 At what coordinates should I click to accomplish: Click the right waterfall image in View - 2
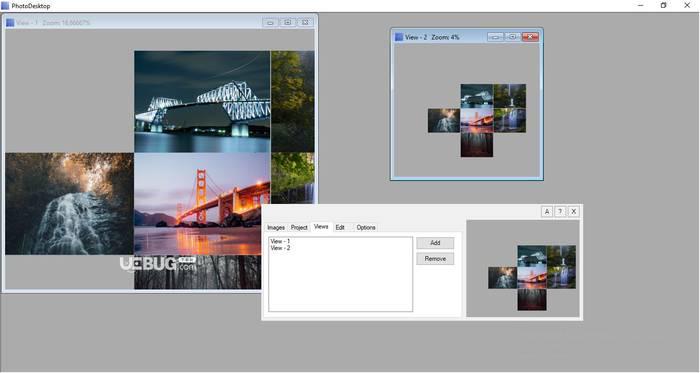click(510, 120)
